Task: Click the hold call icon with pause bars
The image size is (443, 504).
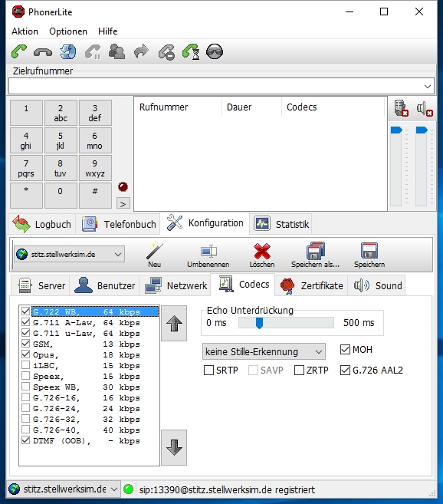Action: tap(93, 51)
